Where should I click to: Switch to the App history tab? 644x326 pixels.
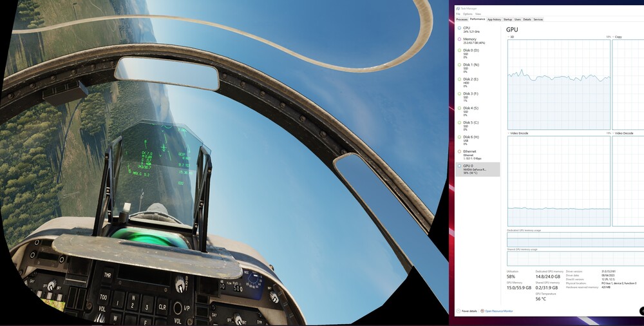494,19
